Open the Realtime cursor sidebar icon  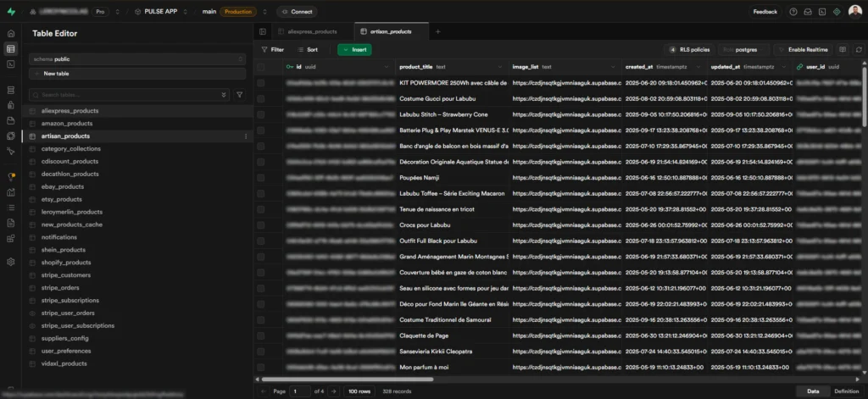coord(10,151)
